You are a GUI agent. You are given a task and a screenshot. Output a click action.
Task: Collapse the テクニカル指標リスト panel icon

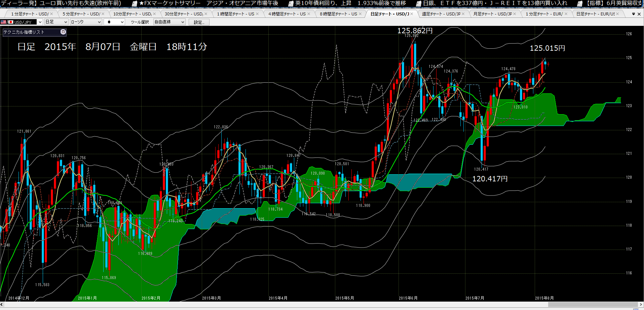[63, 32]
